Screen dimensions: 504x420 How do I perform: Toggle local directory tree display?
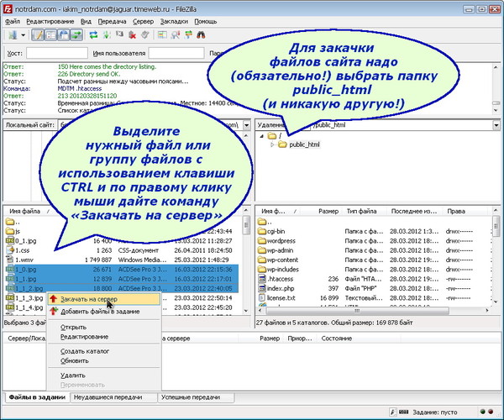coord(50,35)
